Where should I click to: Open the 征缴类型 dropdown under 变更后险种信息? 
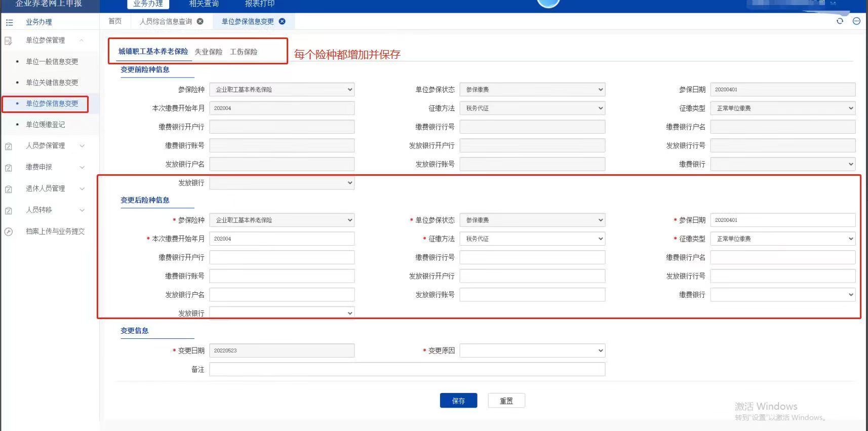[782, 239]
